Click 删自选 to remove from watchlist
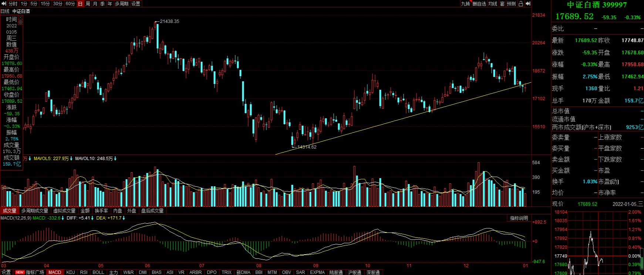Image resolution: width=644 pixels, height=275 pixels. [479, 3]
